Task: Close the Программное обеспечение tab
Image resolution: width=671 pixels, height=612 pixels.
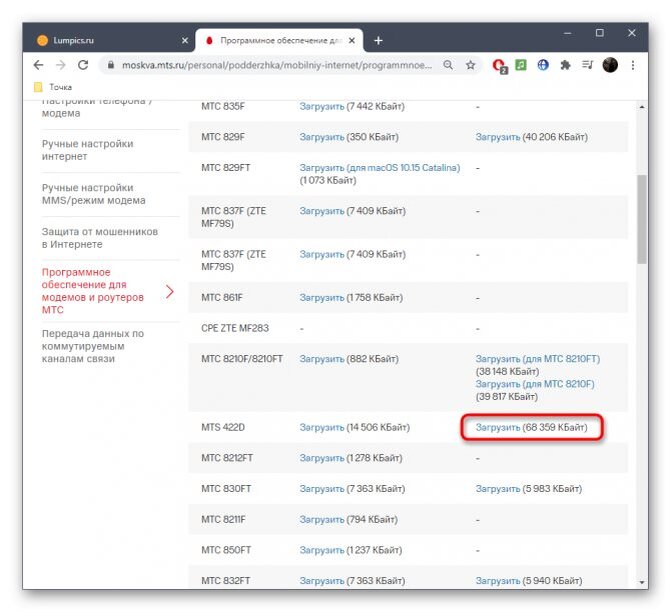Action: [352, 41]
